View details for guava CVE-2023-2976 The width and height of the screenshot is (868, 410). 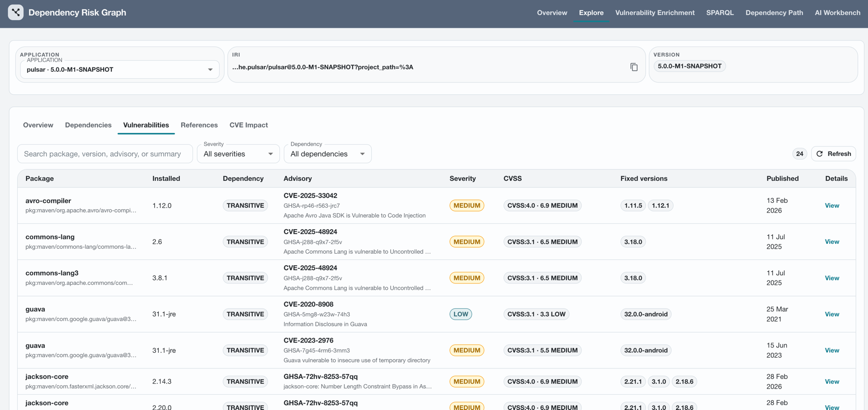[x=832, y=350]
